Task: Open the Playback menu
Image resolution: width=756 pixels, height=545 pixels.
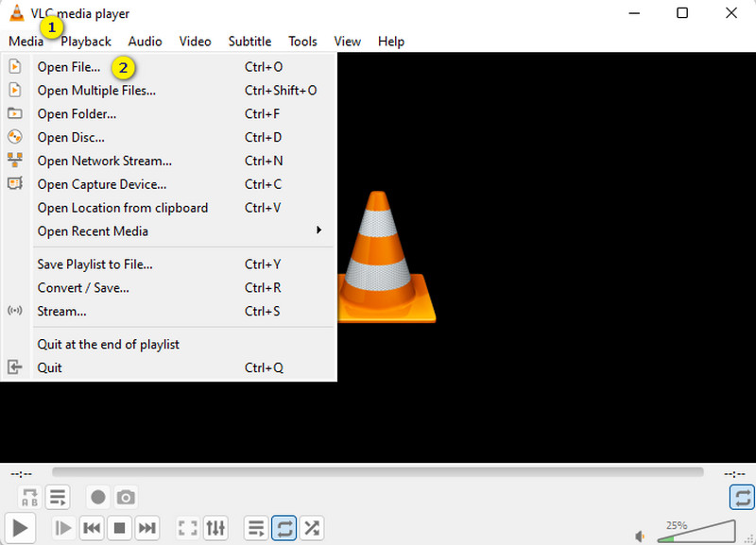Action: tap(85, 41)
